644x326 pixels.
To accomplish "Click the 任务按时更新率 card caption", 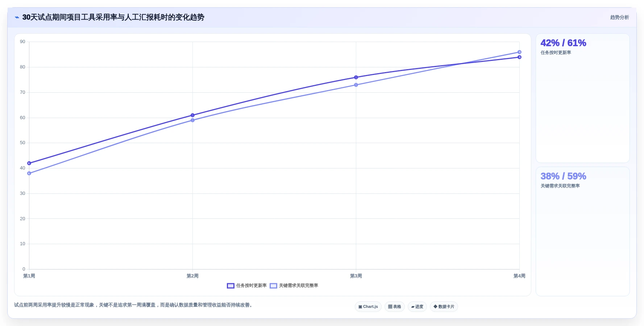I will (x=556, y=53).
